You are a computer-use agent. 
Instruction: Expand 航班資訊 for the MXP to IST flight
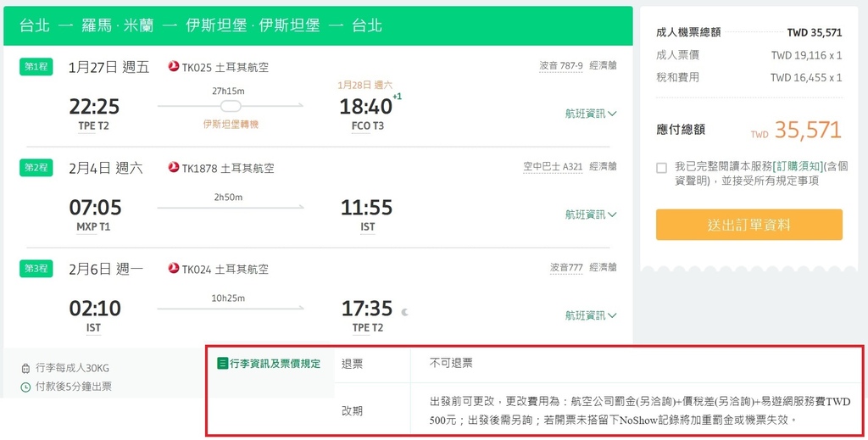point(591,214)
